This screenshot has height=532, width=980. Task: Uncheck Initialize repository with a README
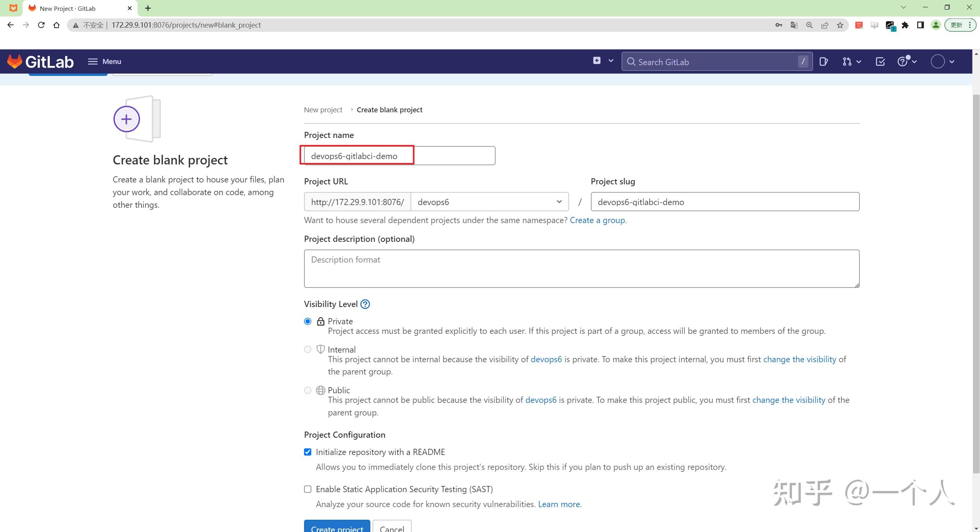(308, 452)
